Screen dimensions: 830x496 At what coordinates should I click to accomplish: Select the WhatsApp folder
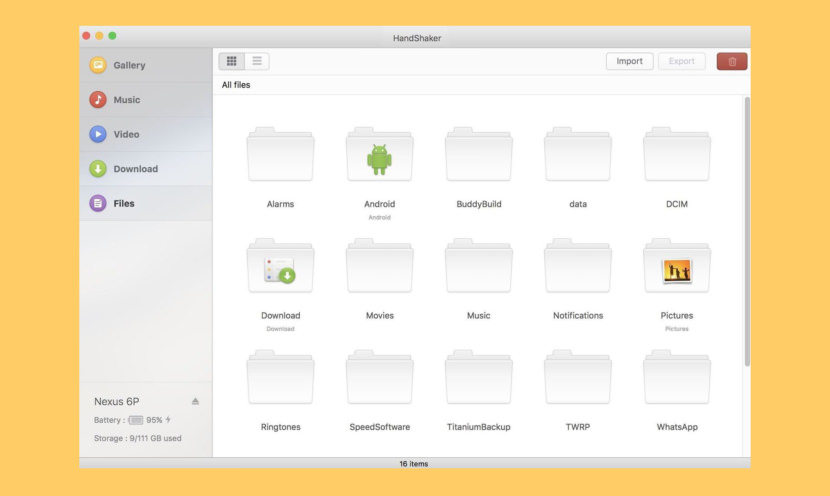click(x=676, y=380)
